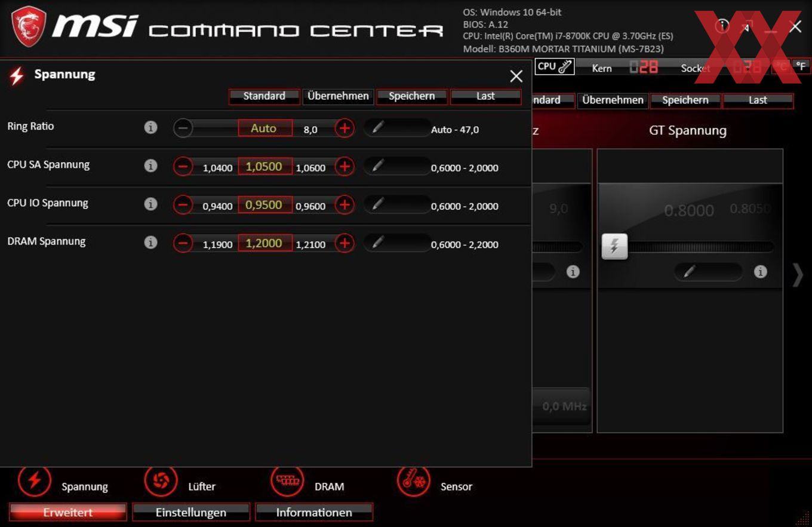Increase CPU IO Spannung with plus button
Image resolution: width=812 pixels, height=527 pixels.
tap(345, 205)
